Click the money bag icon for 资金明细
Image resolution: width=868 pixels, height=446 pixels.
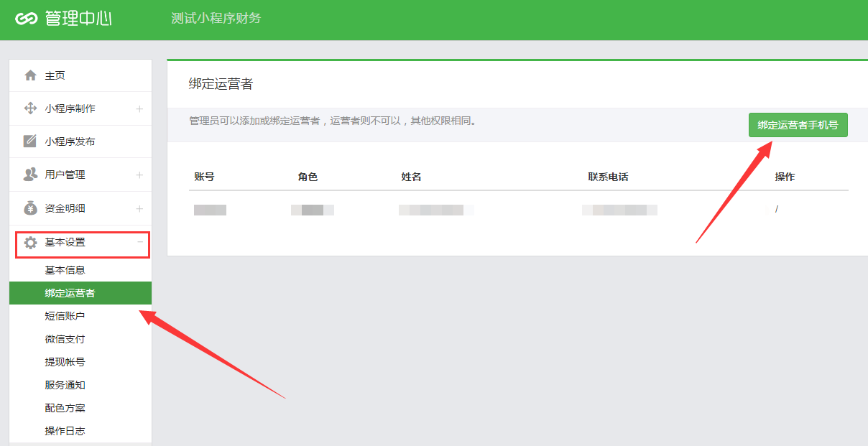click(x=30, y=208)
